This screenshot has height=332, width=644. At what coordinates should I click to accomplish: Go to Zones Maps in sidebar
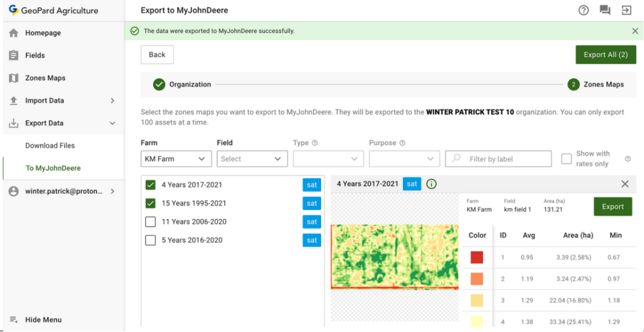point(45,78)
